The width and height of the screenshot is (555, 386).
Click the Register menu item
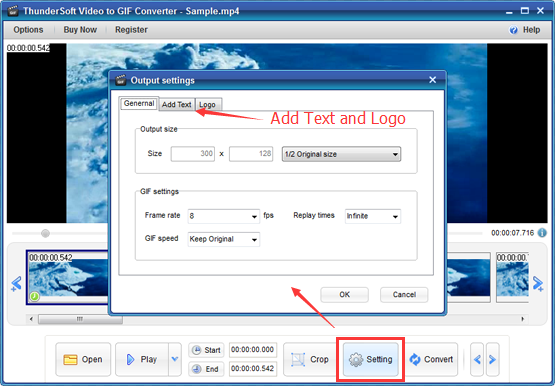[x=131, y=30]
